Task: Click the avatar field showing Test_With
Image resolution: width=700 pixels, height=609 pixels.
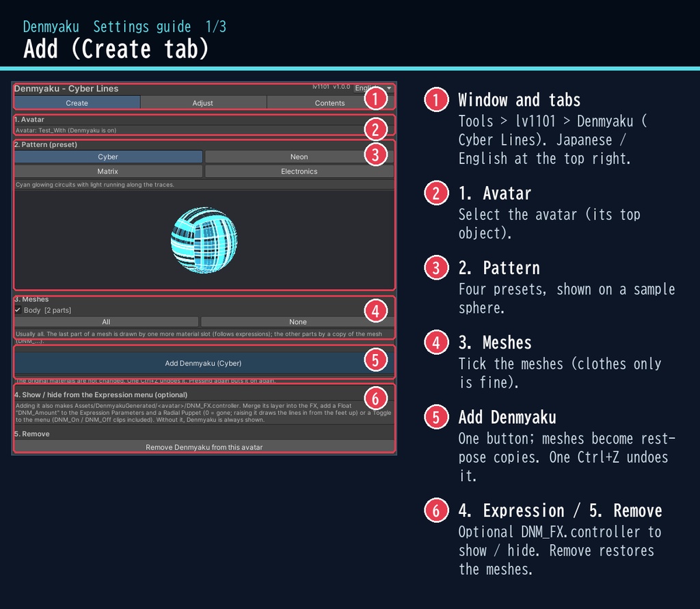Action: pos(204,131)
